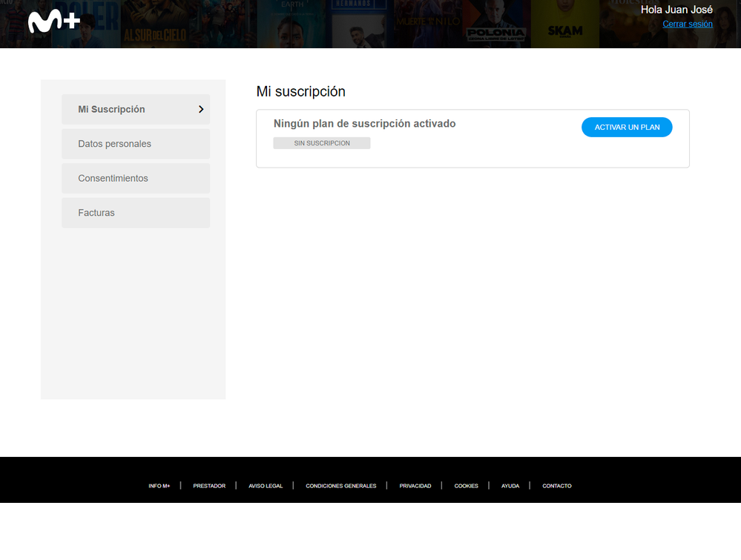The height and width of the screenshot is (560, 741).
Task: Click the Movistar Plus+ logo
Action: (56, 21)
